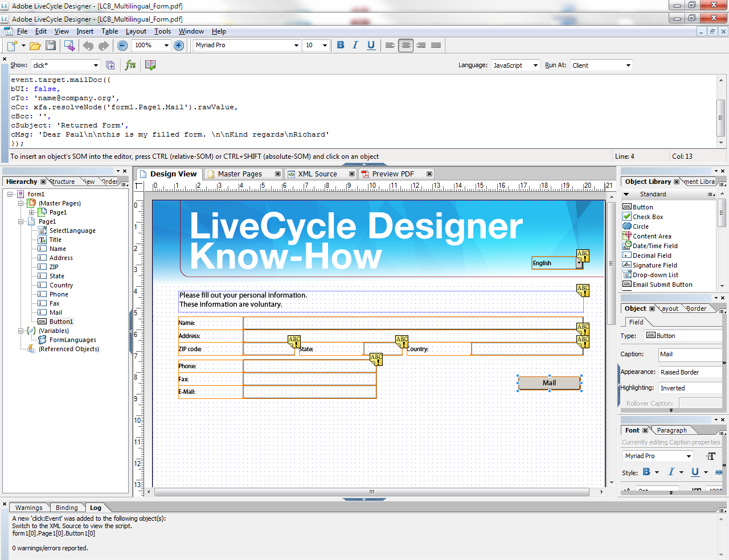Collapse the Page1 node under form1

[21, 222]
